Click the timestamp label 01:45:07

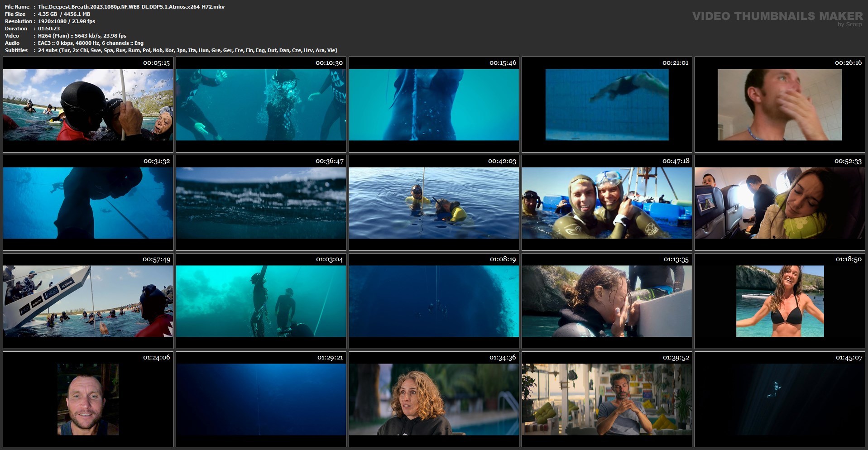click(848, 358)
